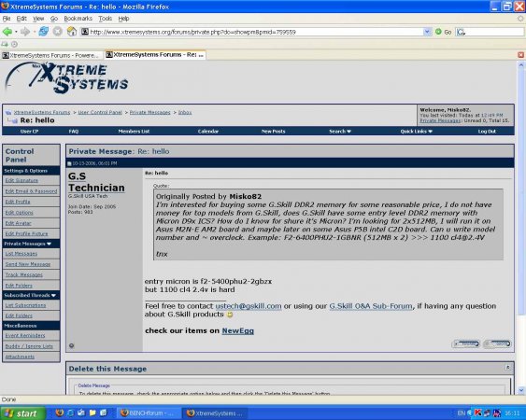Click the page vertical scrollbar

pos(521,228)
